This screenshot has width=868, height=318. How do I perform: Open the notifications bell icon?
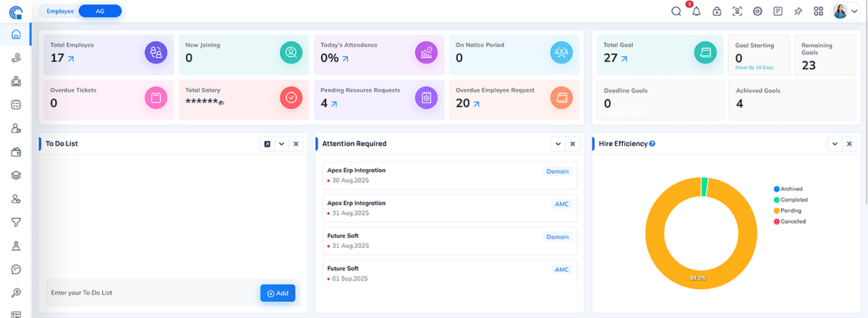tap(697, 12)
